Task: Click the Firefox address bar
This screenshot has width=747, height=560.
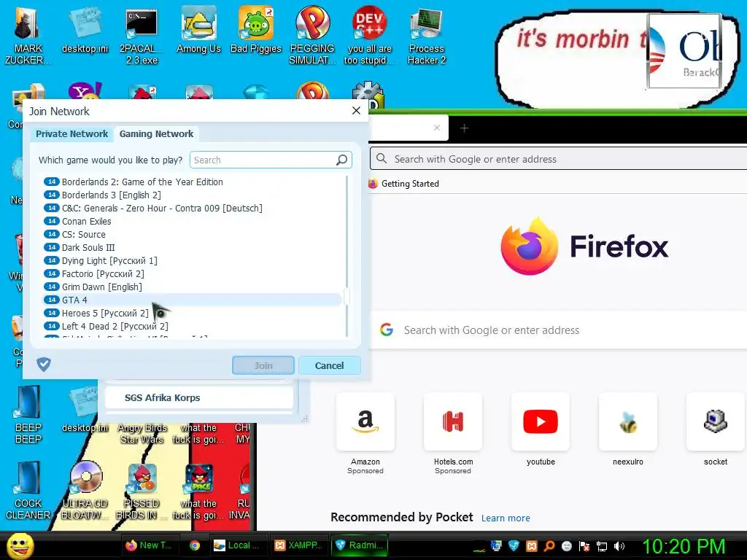Action: [558, 159]
